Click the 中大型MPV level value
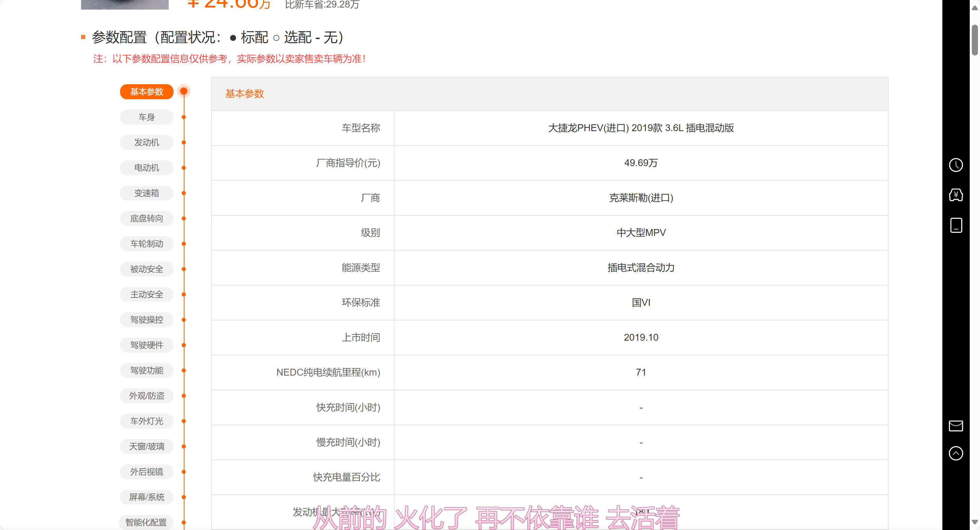 [641, 232]
